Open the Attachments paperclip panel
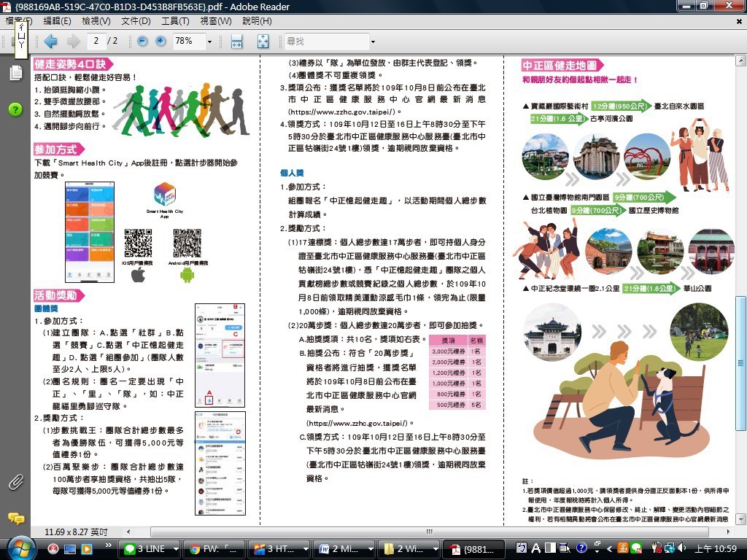 [16, 483]
